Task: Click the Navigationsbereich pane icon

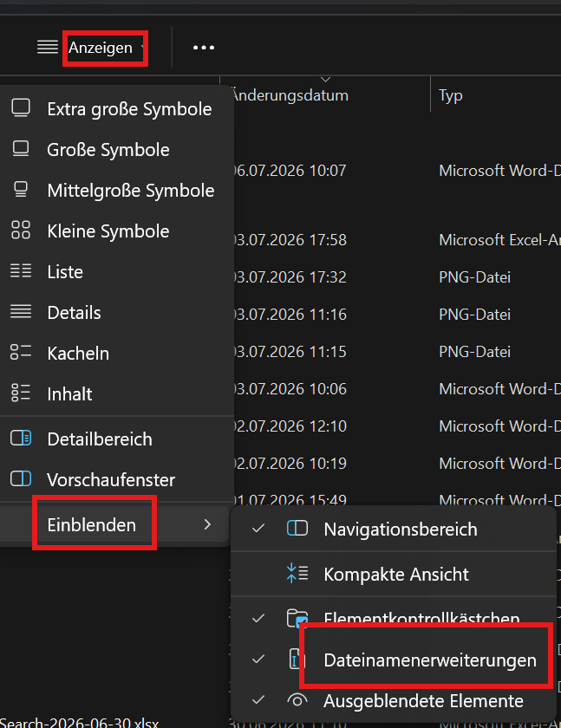Action: pos(297,529)
